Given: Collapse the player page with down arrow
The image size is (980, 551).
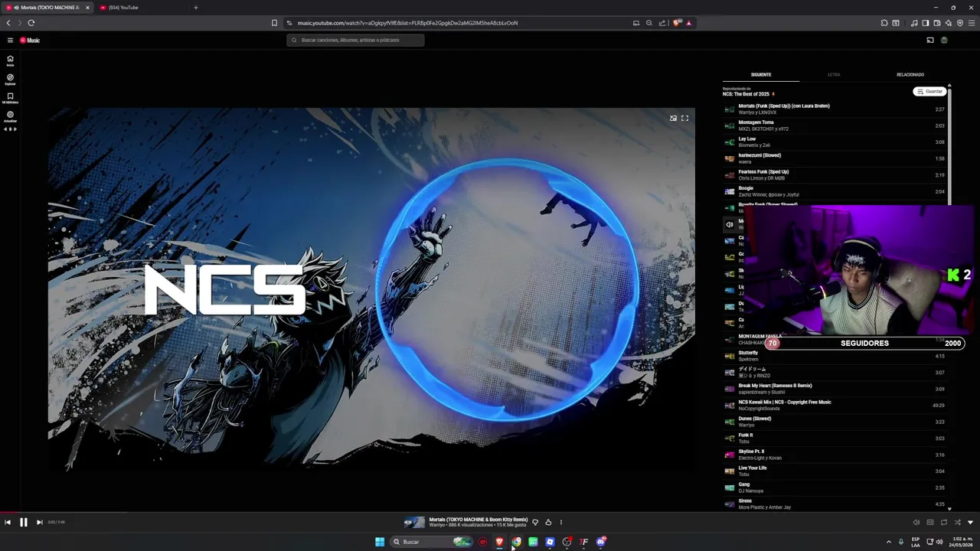Looking at the screenshot, I should click(x=971, y=522).
